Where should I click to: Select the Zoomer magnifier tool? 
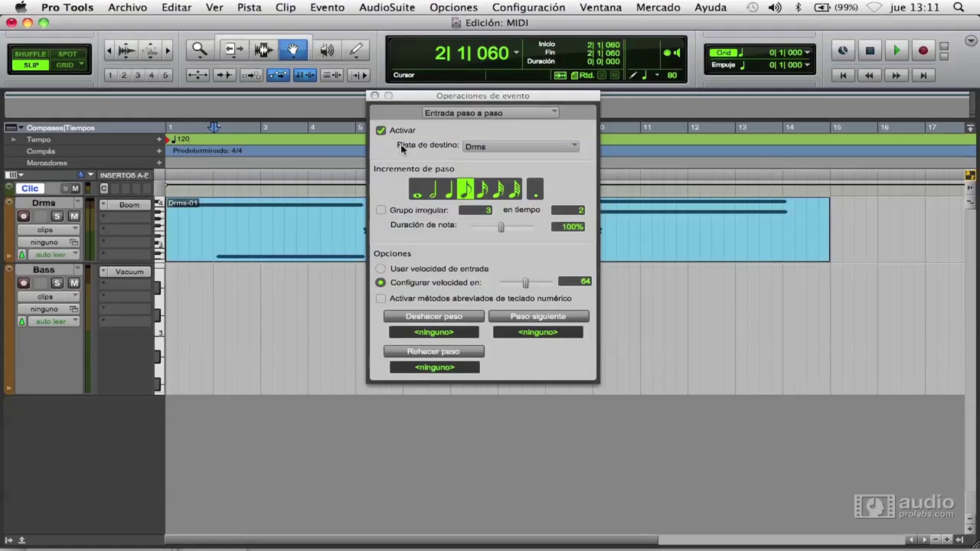pyautogui.click(x=199, y=50)
